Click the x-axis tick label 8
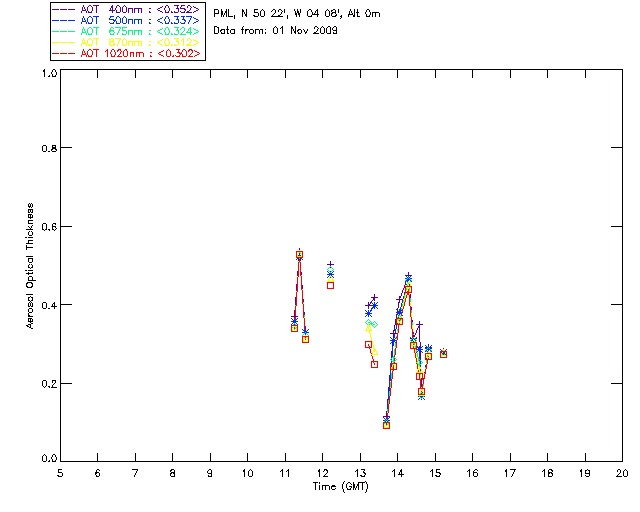Viewport: 640px width, 512px height. coord(173,474)
